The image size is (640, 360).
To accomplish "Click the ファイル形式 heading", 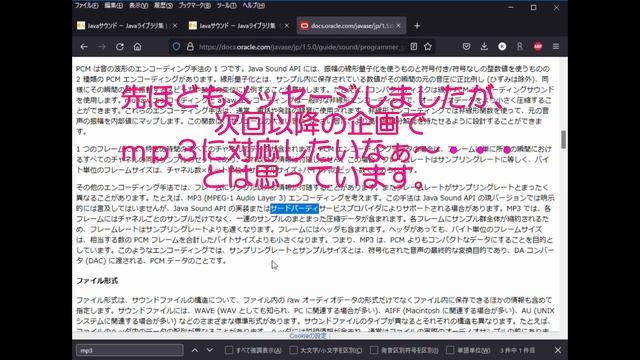I will (x=97, y=281).
